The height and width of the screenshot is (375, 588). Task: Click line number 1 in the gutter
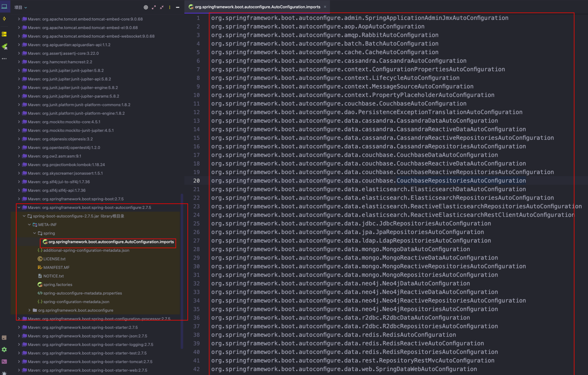click(x=198, y=18)
